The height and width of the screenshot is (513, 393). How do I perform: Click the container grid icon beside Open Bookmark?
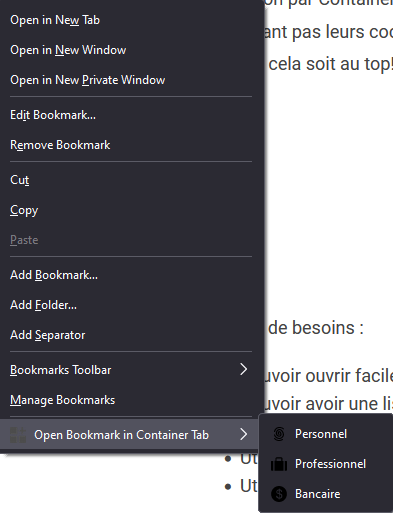tap(18, 435)
